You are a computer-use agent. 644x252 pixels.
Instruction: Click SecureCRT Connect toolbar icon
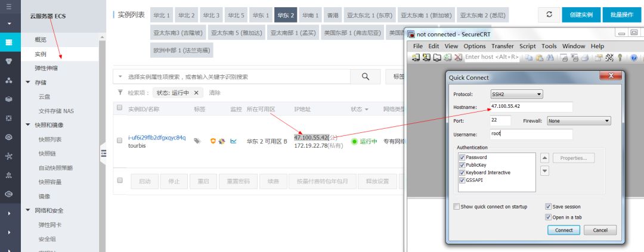tap(416, 57)
